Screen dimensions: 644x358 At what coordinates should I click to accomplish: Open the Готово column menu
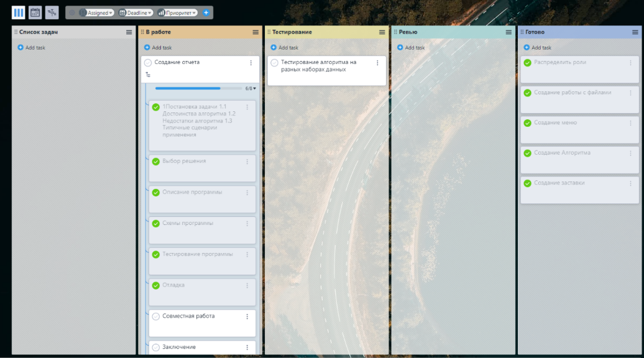tap(635, 32)
